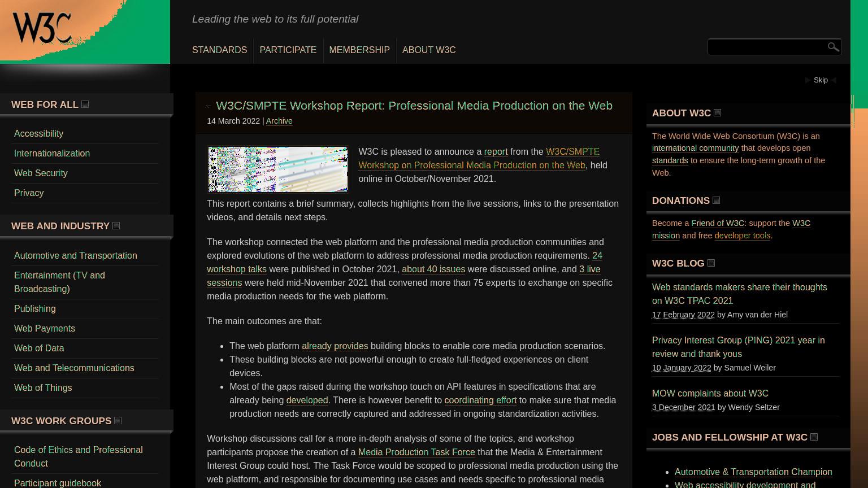Screen dimensions: 868x488
Task: Collapse the Web for All section
Action: [85, 104]
